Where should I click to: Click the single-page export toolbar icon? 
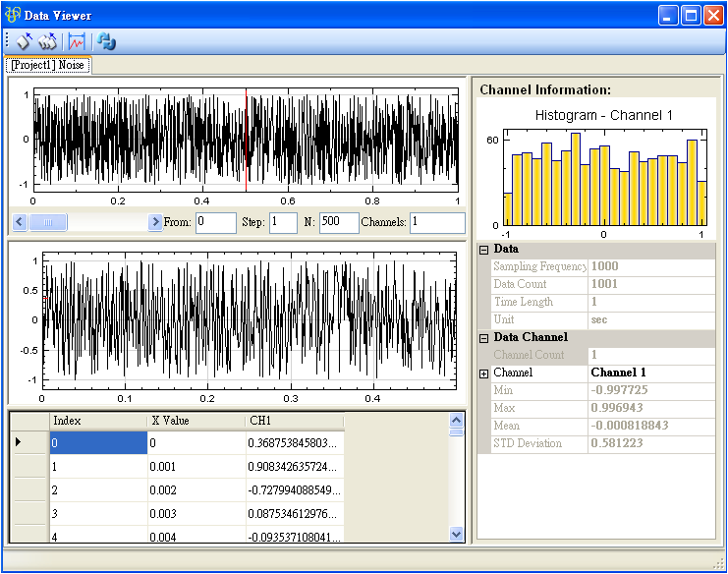[x=24, y=41]
